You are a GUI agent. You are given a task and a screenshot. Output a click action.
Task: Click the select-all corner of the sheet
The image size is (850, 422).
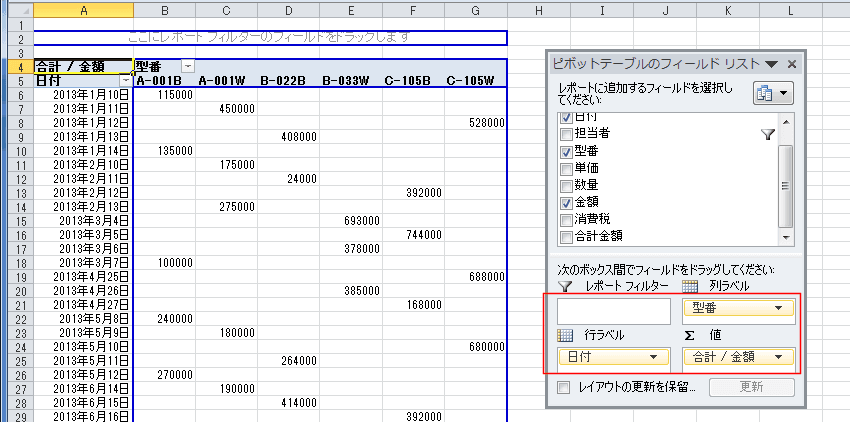(22, 10)
